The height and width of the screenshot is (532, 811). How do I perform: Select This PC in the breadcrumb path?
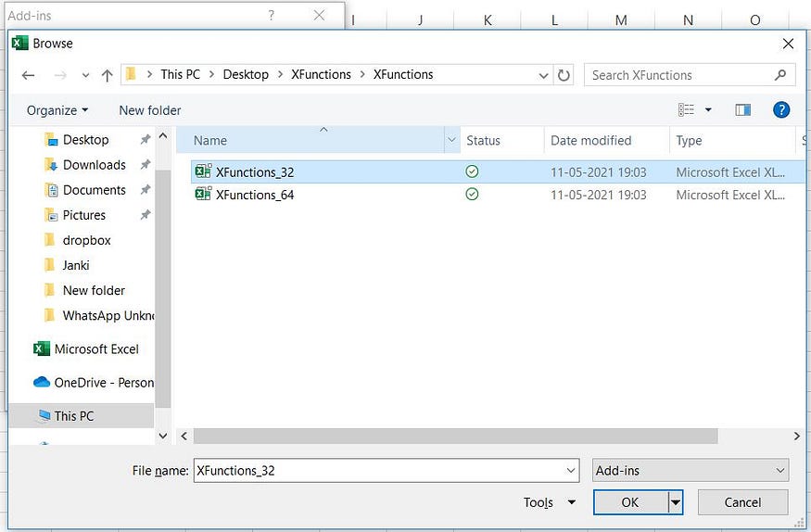(x=180, y=74)
